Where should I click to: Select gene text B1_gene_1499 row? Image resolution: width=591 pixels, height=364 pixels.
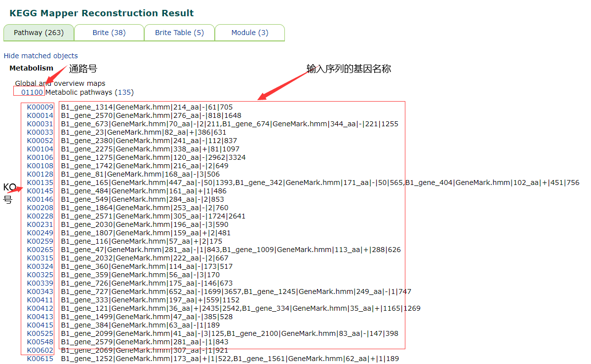[x=147, y=317]
